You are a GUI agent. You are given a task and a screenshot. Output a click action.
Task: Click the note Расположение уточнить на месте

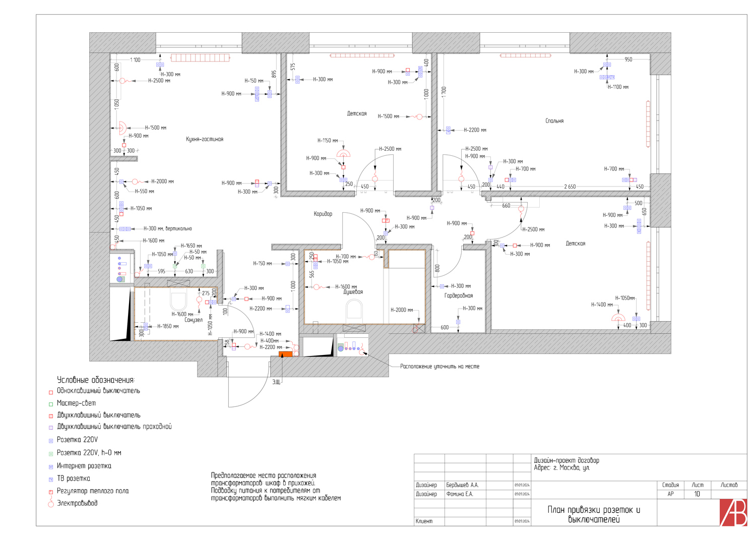tap(440, 367)
